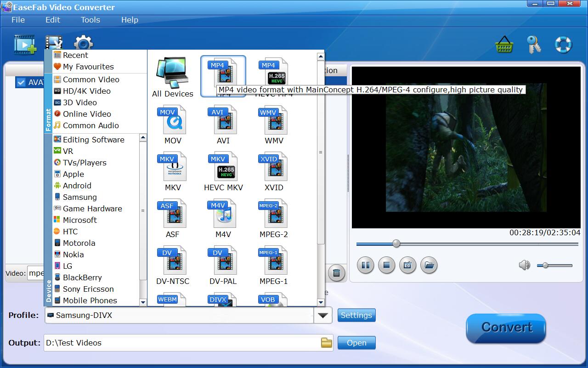Select the Android device category
This screenshot has height=368, width=588.
77,186
